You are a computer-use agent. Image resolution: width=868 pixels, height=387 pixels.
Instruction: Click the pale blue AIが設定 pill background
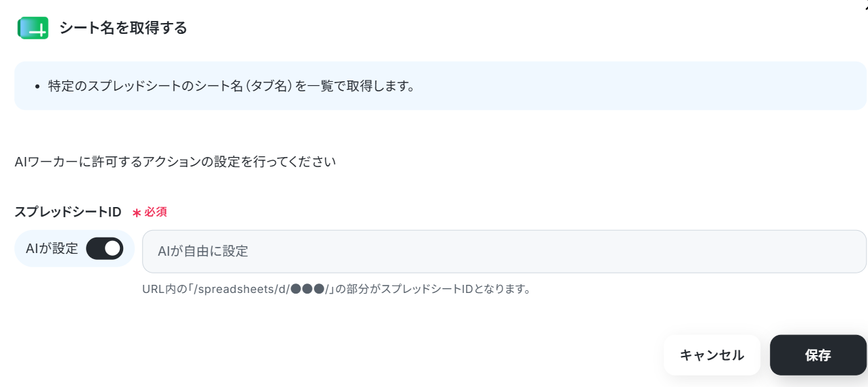tap(74, 248)
